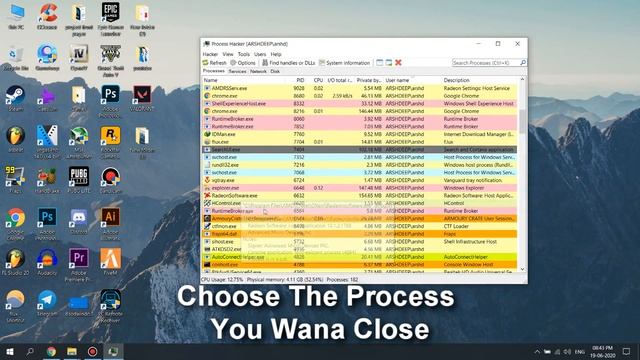The height and width of the screenshot is (360, 640).
Task: Click the process list vertical scrollbar
Action: click(x=522, y=121)
